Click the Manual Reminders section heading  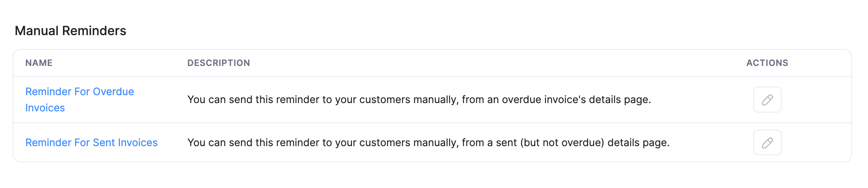click(70, 31)
